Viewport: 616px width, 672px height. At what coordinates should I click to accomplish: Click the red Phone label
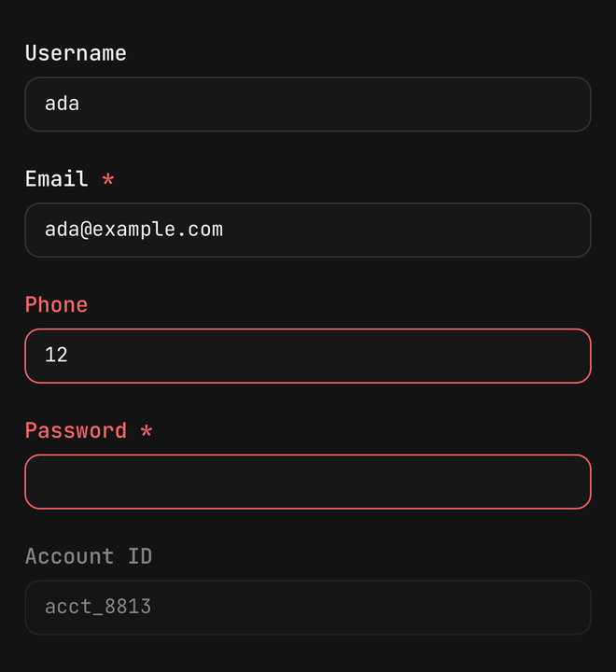56,304
